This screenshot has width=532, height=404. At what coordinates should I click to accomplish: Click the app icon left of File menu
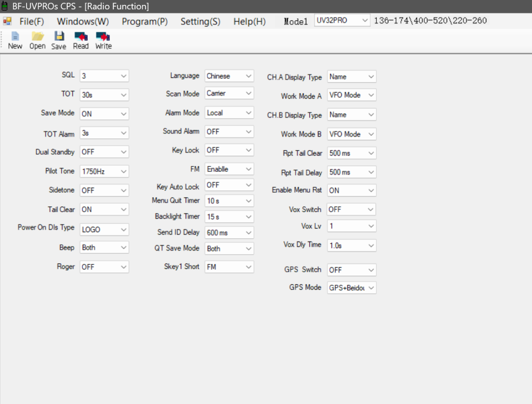point(8,21)
